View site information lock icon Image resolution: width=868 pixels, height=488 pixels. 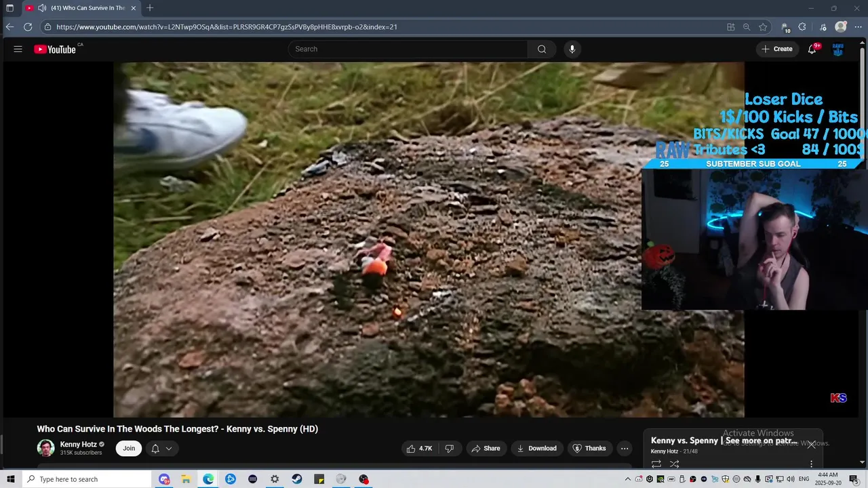point(47,27)
